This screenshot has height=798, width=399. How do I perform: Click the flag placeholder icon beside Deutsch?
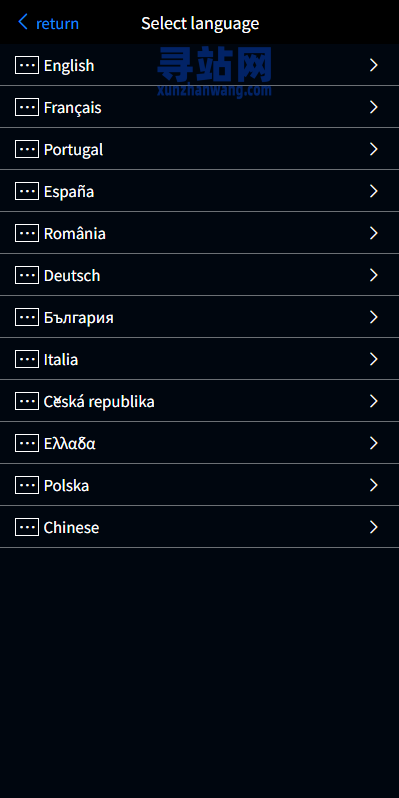pyautogui.click(x=27, y=275)
